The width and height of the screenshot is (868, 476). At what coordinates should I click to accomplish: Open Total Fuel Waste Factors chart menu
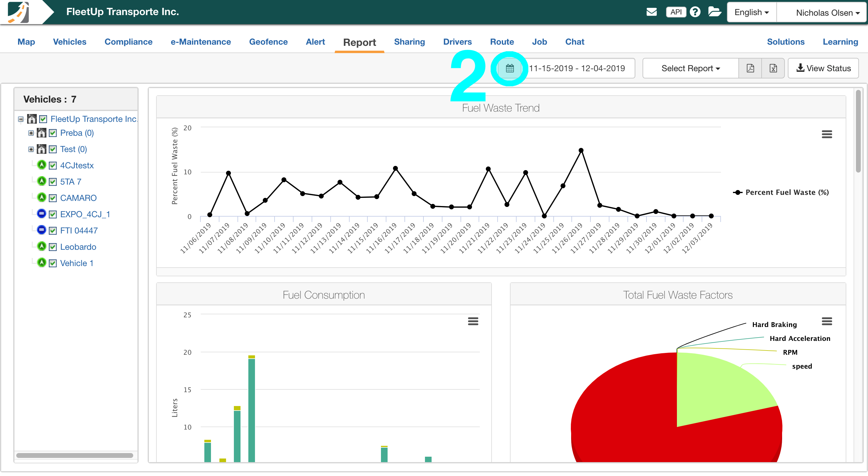pos(826,321)
